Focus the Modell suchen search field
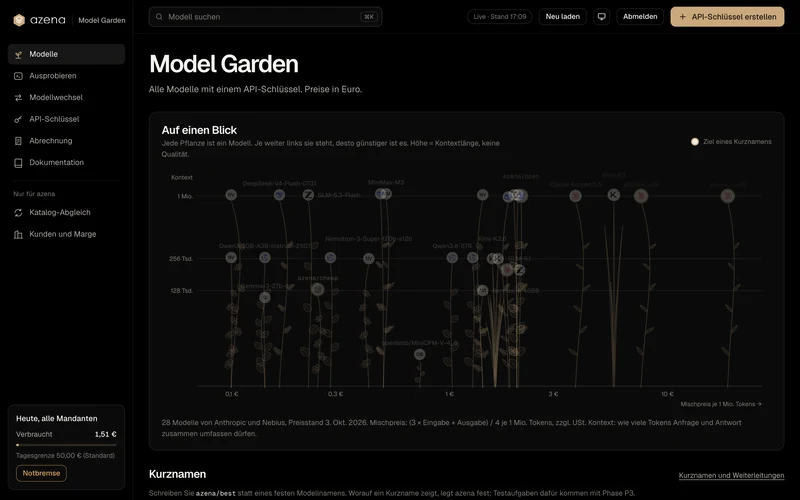The image size is (800, 500). tap(265, 17)
